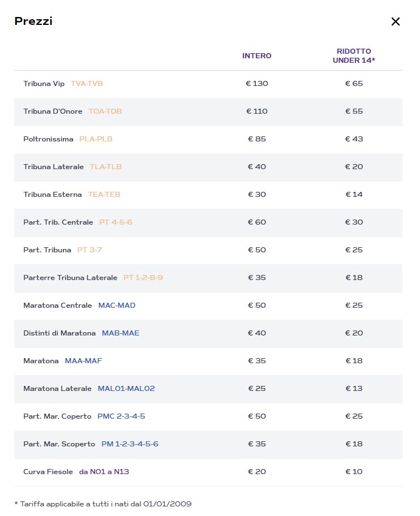Close the Prezzi price dialog
This screenshot has width=420, height=516.
coord(395,21)
